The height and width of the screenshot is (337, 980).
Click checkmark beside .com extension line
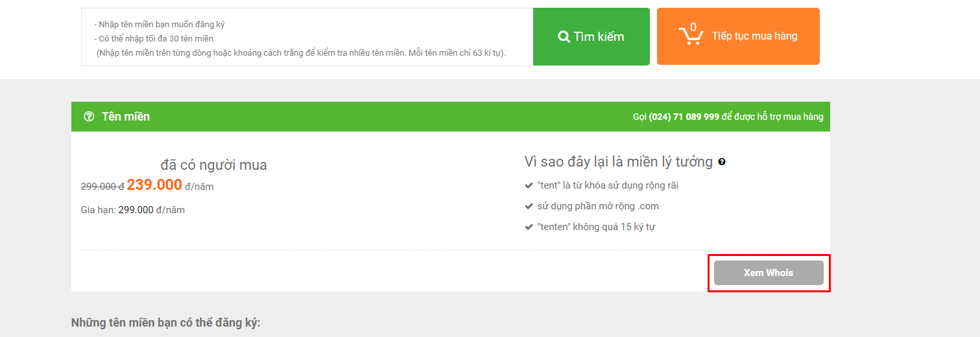(529, 206)
